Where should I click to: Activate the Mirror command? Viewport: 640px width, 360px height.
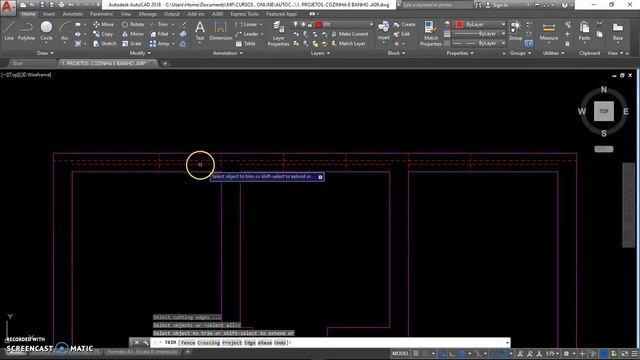133,34
